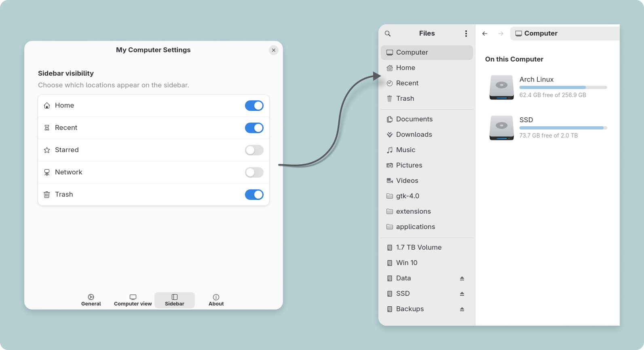Click the monitor icon in path bar
644x350 pixels.
pyautogui.click(x=519, y=34)
